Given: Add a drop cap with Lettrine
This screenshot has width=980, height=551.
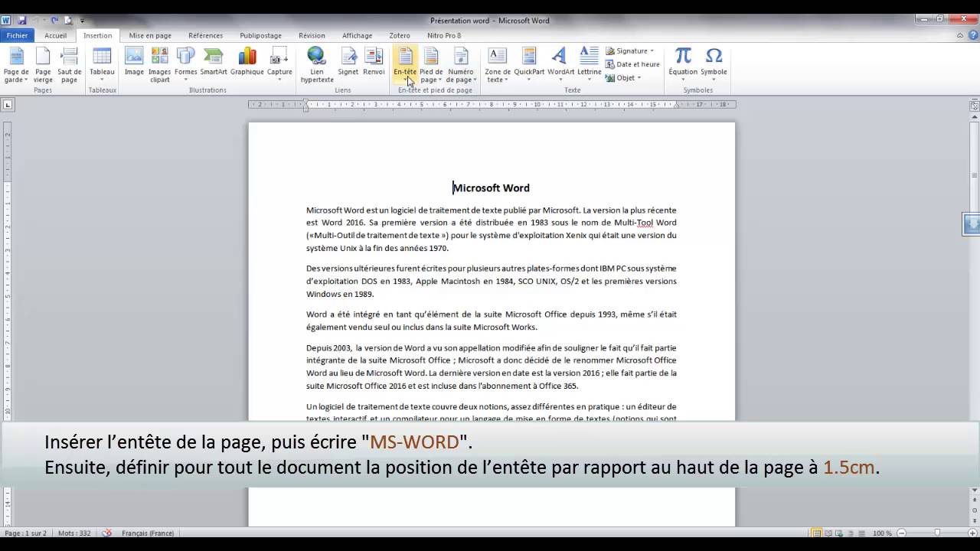Looking at the screenshot, I should point(589,65).
